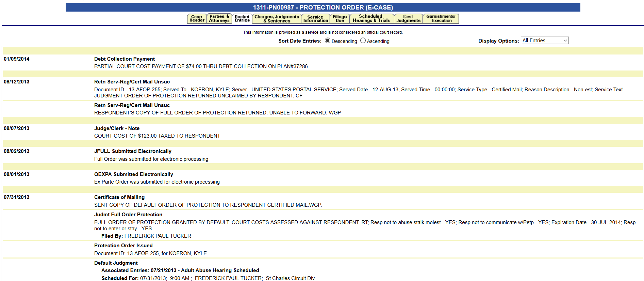Open the Civil Judgments tab
Viewport: 644px width, 281px height.
coord(409,18)
